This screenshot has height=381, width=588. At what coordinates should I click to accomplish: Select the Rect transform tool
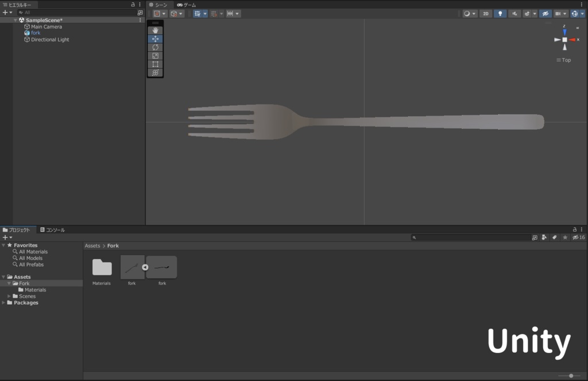coord(155,64)
